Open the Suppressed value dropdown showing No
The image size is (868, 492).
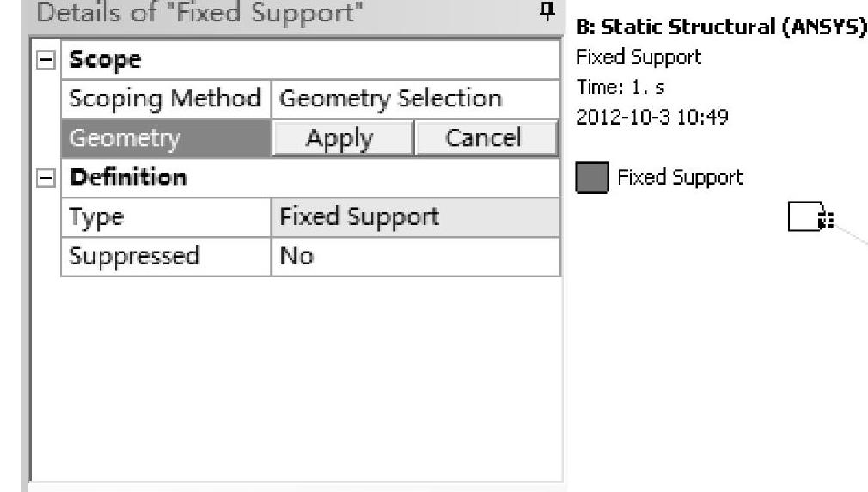point(414,256)
